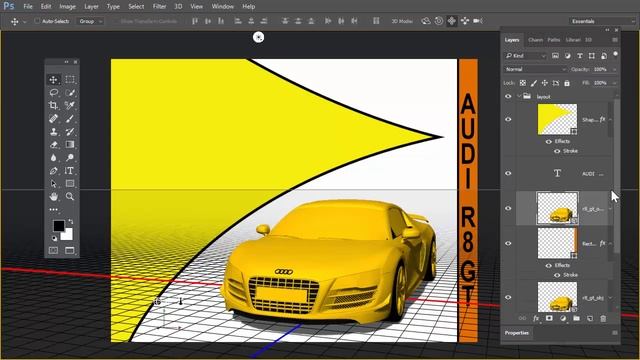
Task: Swap foreground and background colors
Action: click(71, 221)
